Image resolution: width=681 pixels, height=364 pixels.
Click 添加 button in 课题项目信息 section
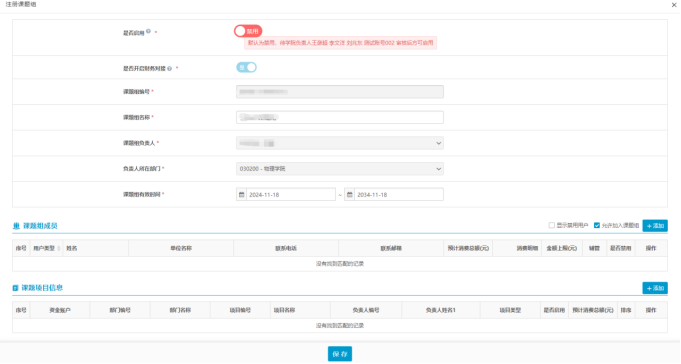[655, 288]
